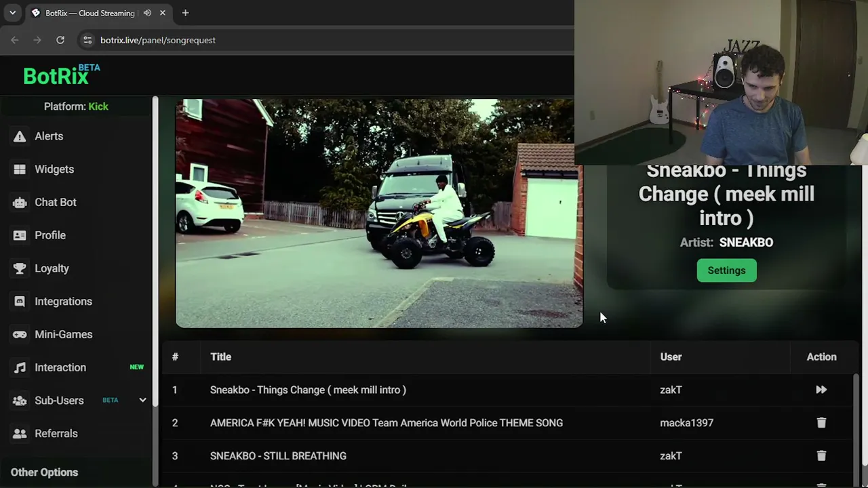Open Settings for the song request player
This screenshot has height=488, width=868.
[726, 270]
